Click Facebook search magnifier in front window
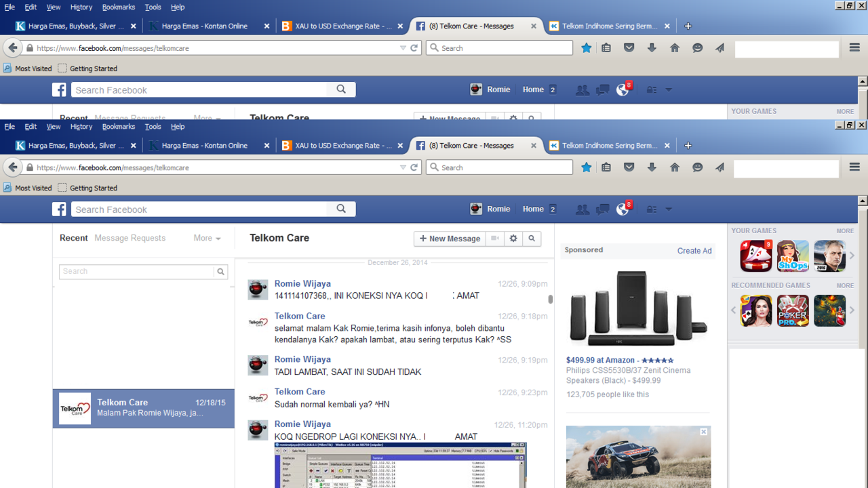Image resolution: width=868 pixels, height=488 pixels. click(x=341, y=209)
